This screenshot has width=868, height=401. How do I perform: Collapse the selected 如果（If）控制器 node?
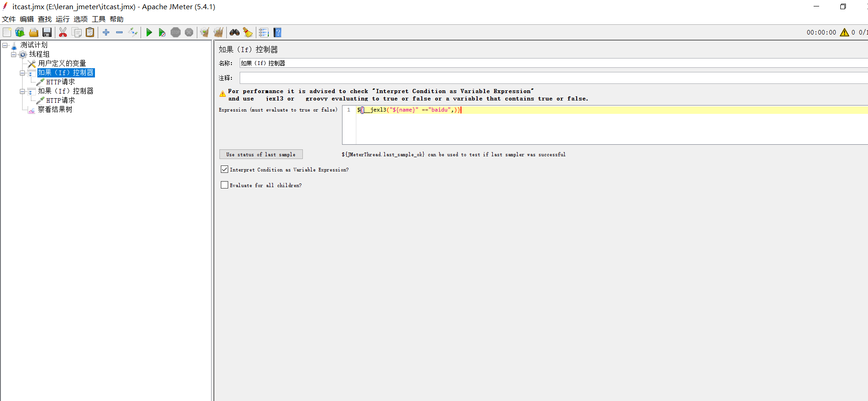pos(22,73)
